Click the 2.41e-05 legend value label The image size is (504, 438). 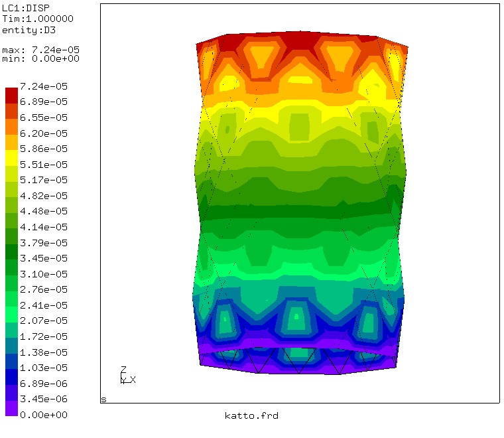click(44, 305)
